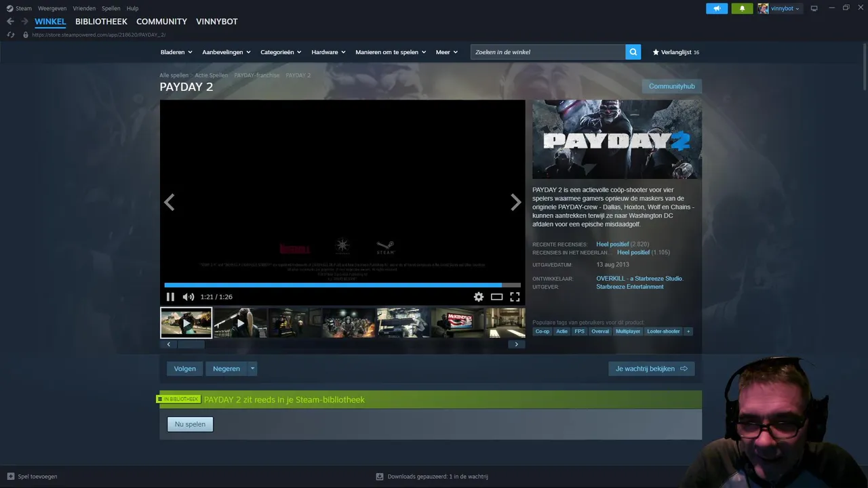Switch to BIBLIOTHEEK tab
The width and height of the screenshot is (868, 488).
coord(101,22)
